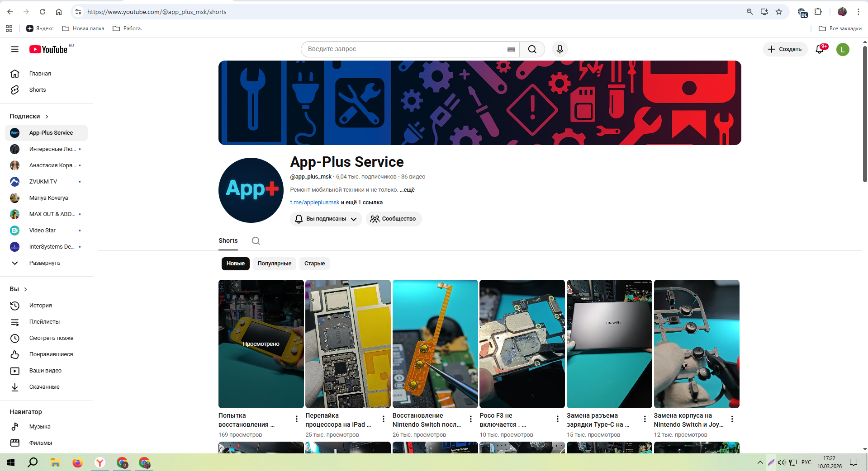
Task: Open the Все закладки bookmarks folder
Action: pyautogui.click(x=840, y=28)
